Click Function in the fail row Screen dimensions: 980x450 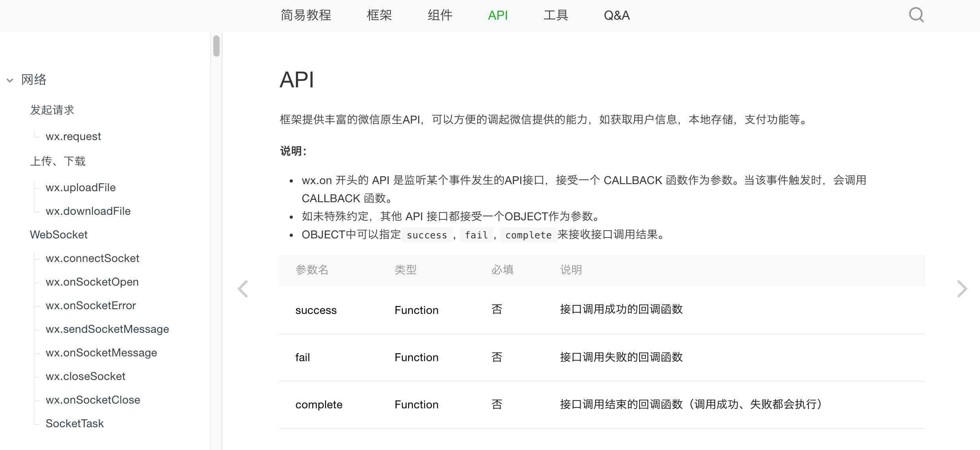tap(416, 357)
